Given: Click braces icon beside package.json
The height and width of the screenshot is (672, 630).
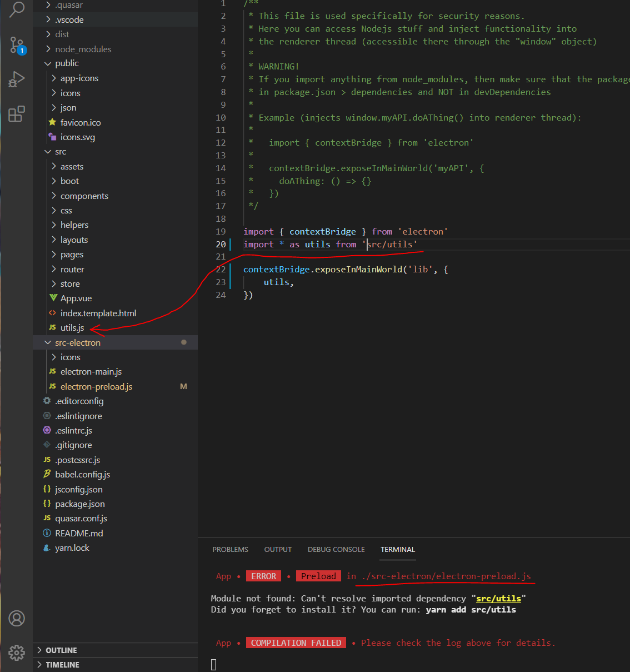Looking at the screenshot, I should tap(47, 504).
